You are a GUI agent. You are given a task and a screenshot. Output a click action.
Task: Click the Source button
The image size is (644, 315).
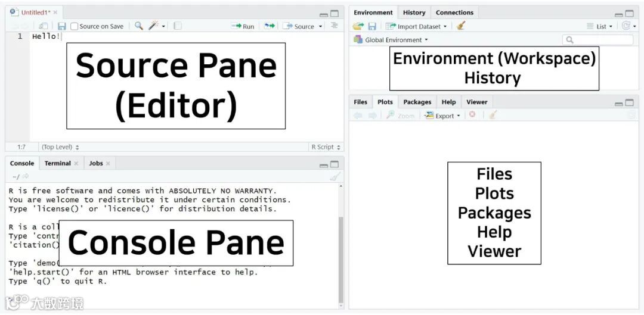pos(299,26)
